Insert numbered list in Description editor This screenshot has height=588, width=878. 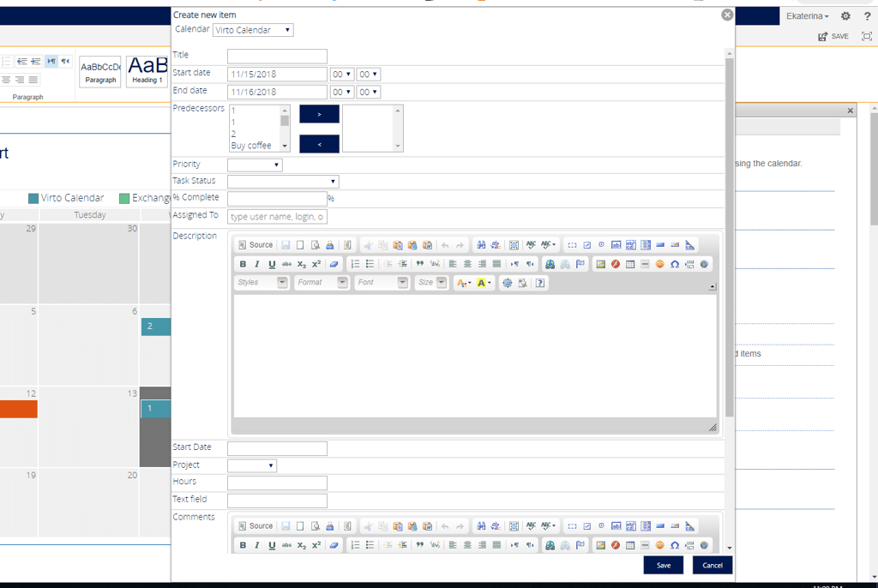coord(355,264)
